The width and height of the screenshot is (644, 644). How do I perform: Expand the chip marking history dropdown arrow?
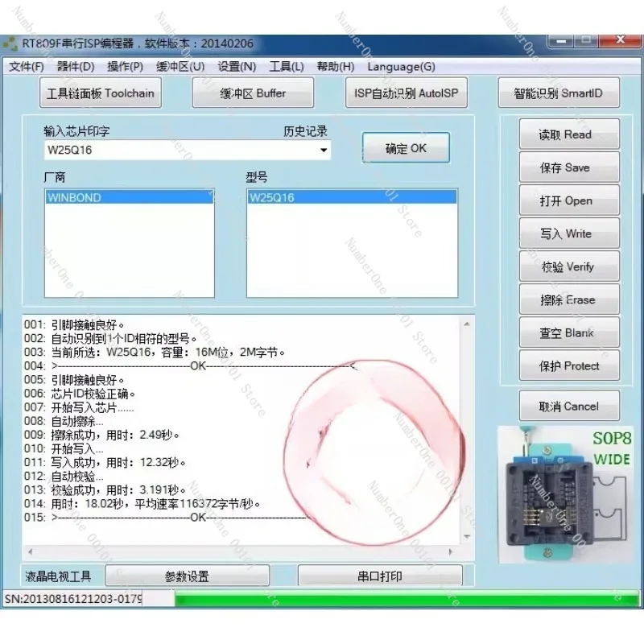(x=324, y=150)
